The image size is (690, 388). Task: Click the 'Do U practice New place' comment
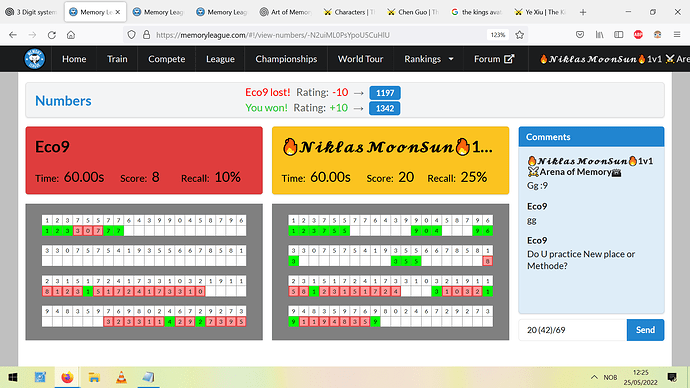point(581,260)
